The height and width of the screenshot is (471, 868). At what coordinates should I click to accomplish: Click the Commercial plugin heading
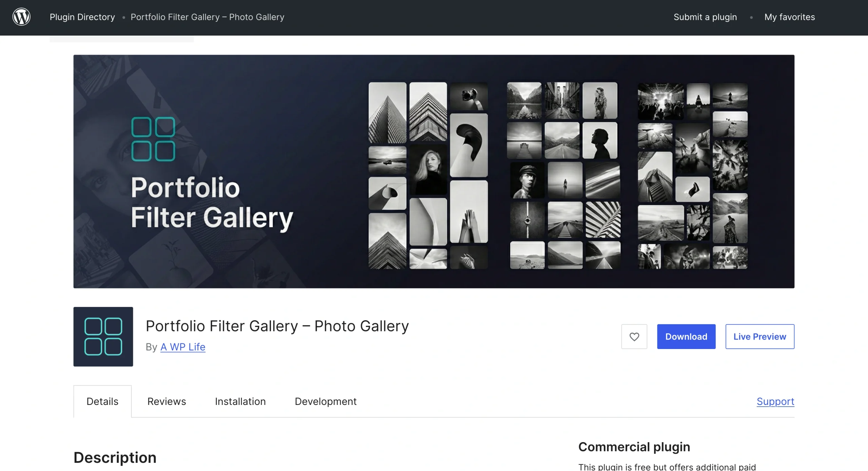pos(634,447)
